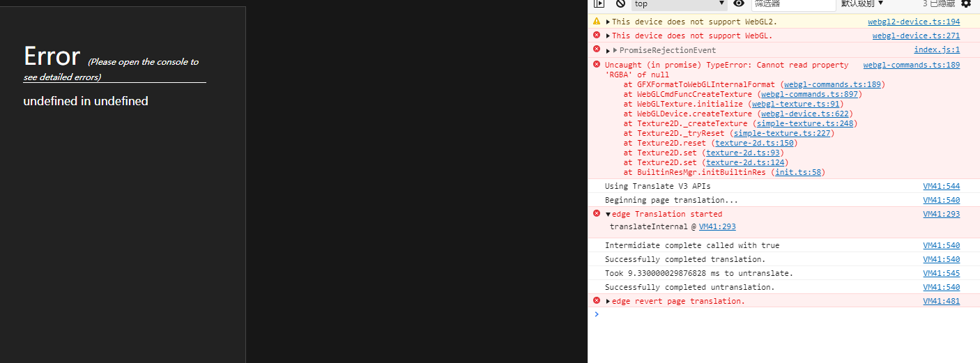Viewport: 980px width, 363px height.
Task: Open console settings gear
Action: click(x=966, y=3)
